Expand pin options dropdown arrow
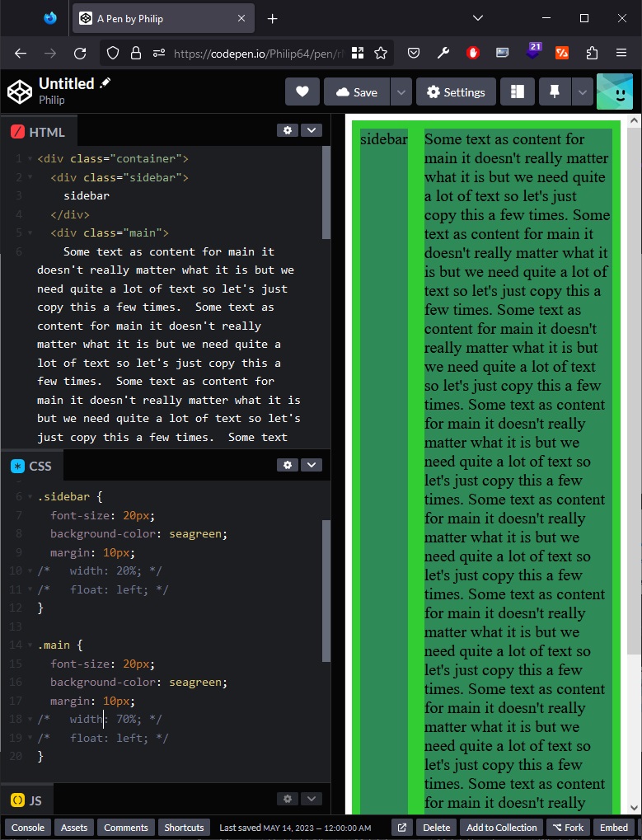This screenshot has width=642, height=840. [x=582, y=92]
